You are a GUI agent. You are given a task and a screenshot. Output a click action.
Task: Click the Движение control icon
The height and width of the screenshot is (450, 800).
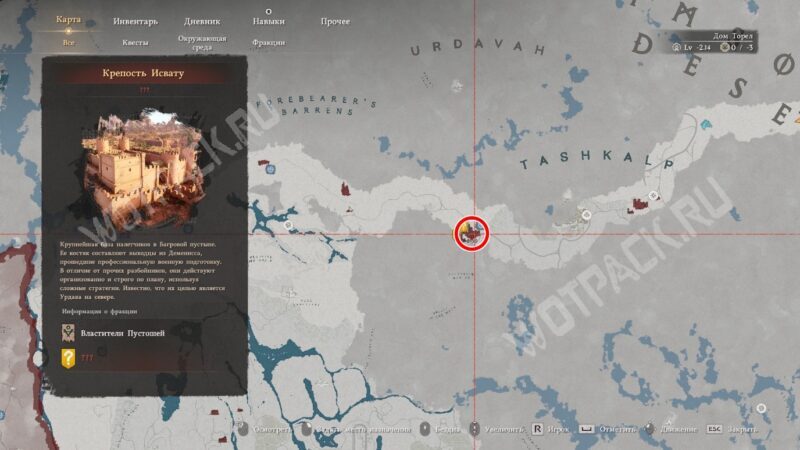point(649,428)
